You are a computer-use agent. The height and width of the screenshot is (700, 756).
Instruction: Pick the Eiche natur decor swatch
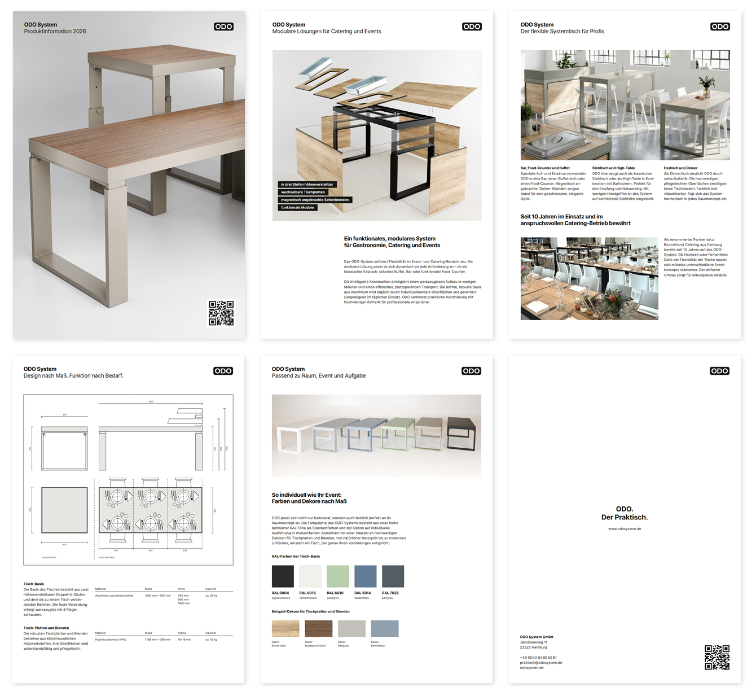click(x=285, y=629)
